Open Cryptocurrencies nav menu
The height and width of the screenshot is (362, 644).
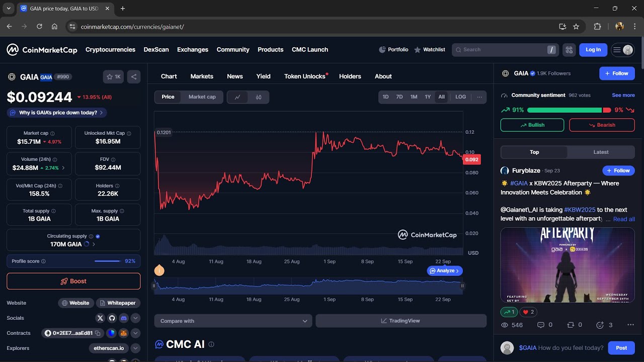pyautogui.click(x=110, y=50)
